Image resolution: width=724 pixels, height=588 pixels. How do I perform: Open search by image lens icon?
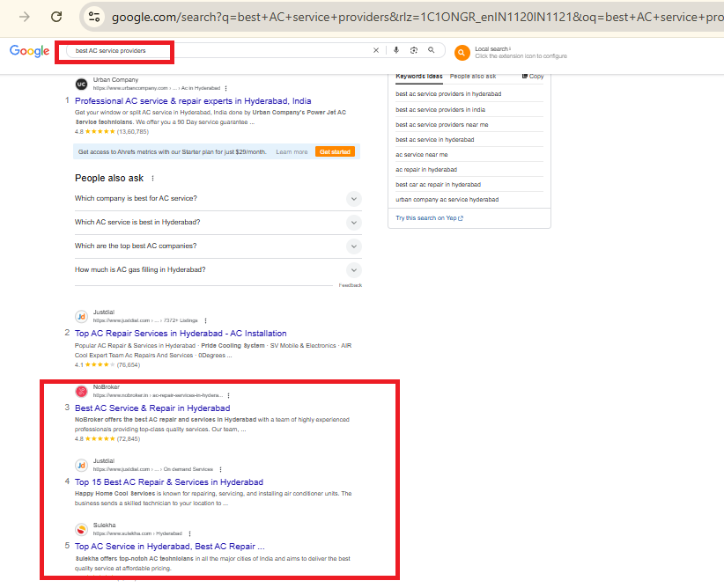click(x=414, y=50)
